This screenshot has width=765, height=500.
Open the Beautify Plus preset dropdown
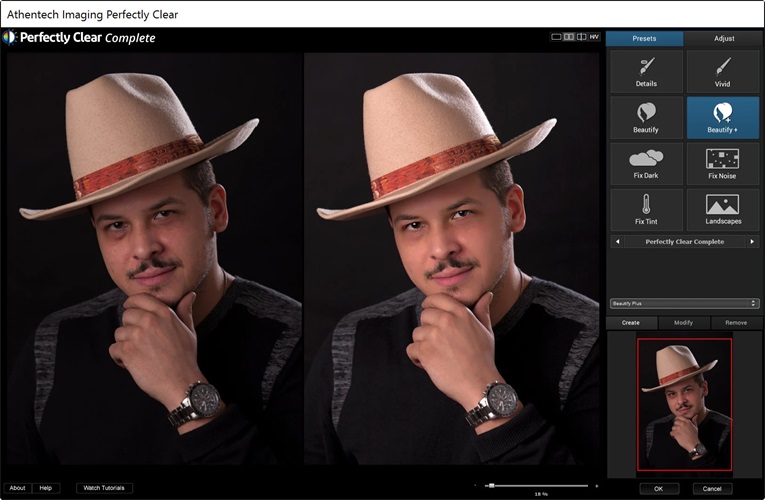684,303
